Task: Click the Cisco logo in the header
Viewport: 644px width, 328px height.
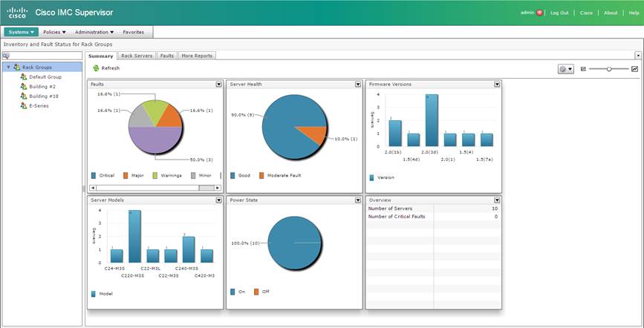Action: (x=17, y=13)
